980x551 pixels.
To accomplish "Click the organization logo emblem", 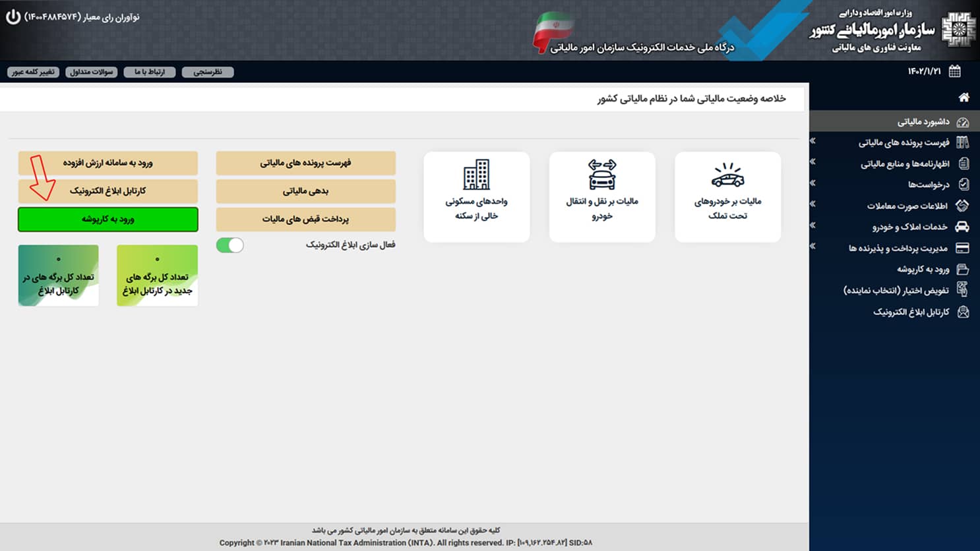I will point(958,30).
